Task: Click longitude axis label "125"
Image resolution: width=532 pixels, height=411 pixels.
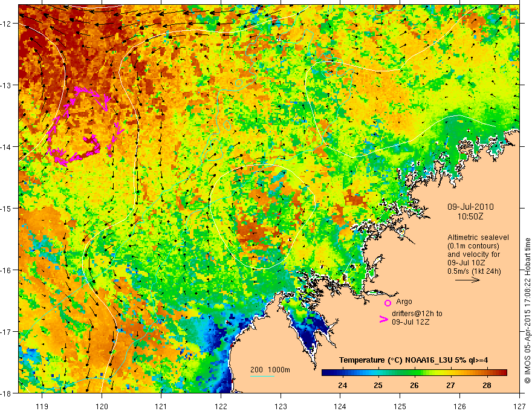Action: (x=400, y=406)
